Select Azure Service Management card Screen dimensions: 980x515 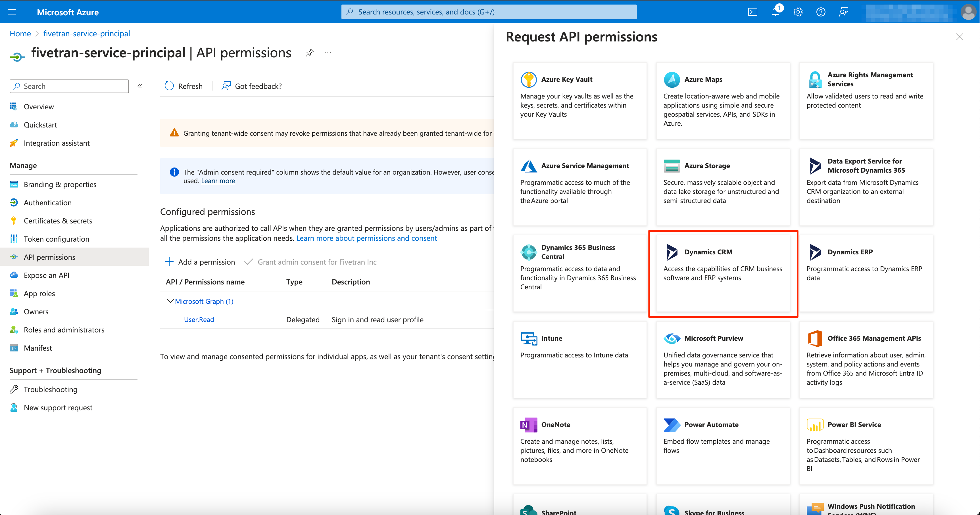[x=580, y=187]
